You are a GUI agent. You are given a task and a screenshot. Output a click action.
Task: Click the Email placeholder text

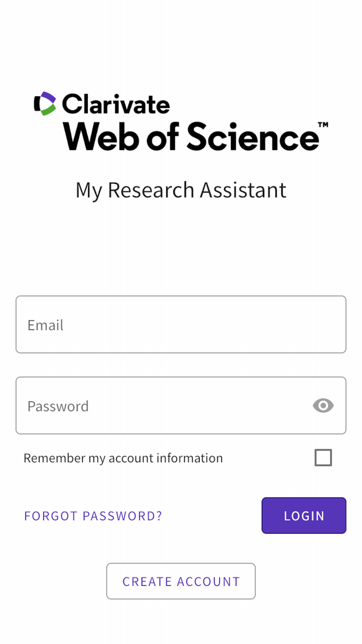(46, 325)
